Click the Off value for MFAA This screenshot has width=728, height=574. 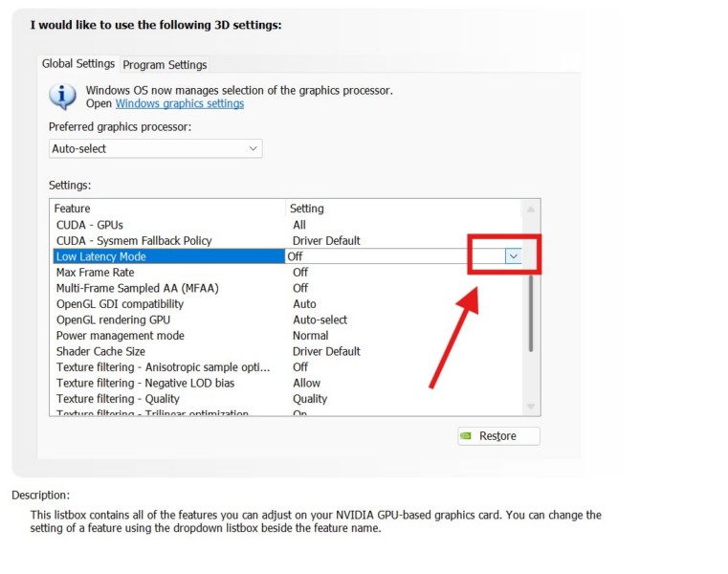tap(300, 288)
